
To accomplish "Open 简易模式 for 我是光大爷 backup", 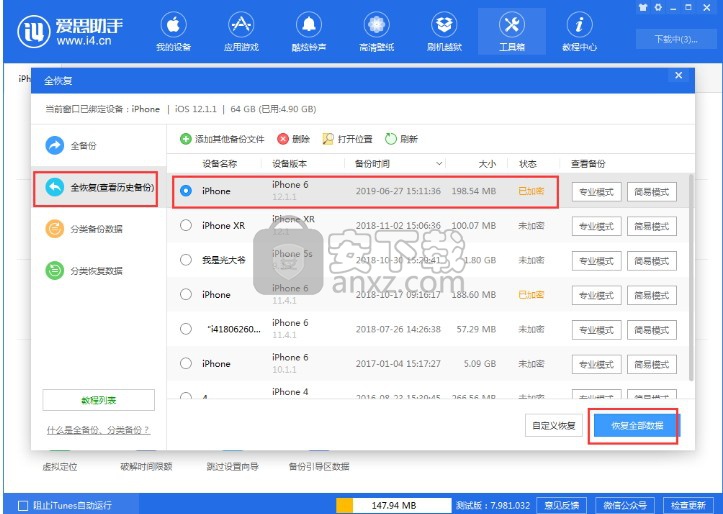I will click(x=652, y=261).
